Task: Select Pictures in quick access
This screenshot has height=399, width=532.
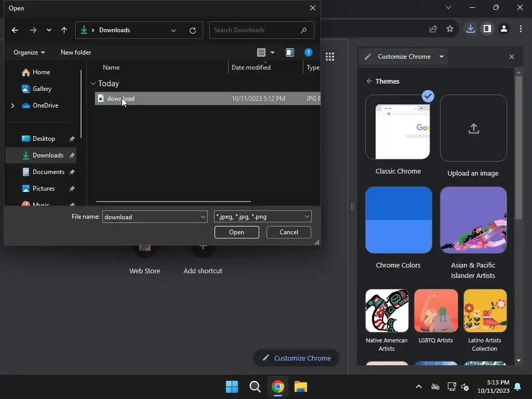Action: pyautogui.click(x=38, y=188)
